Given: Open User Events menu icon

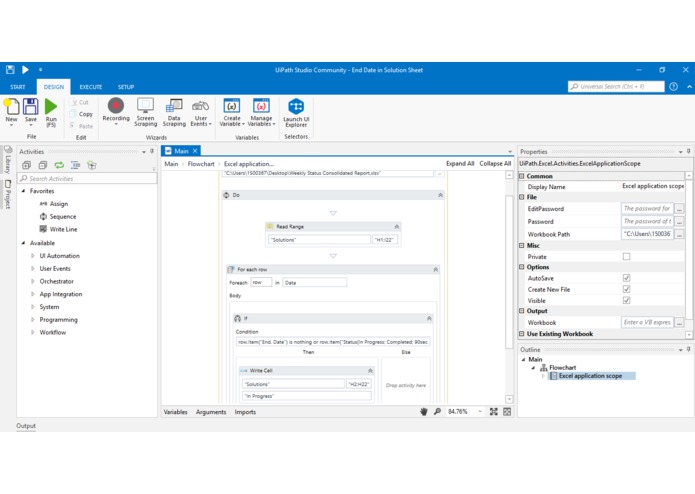Looking at the screenshot, I should pos(200,106).
